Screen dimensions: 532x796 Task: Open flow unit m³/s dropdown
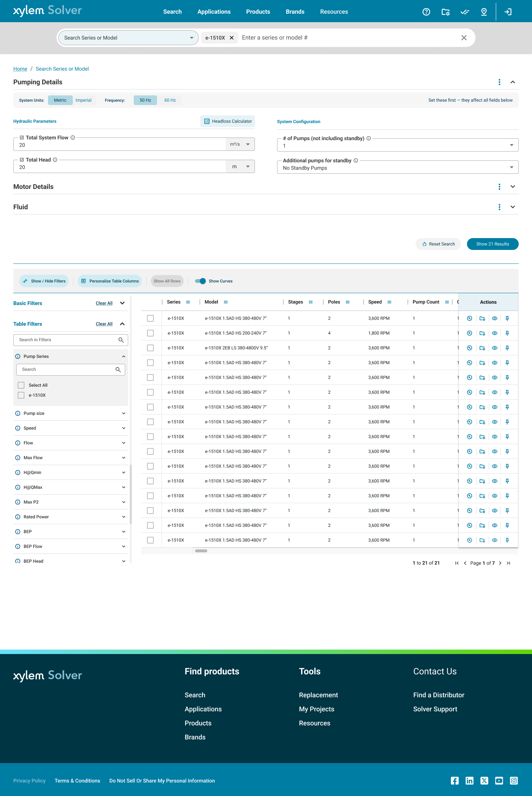pos(240,144)
